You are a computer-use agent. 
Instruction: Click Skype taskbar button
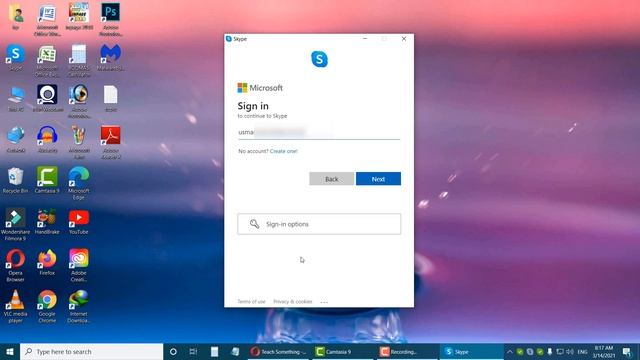point(471,351)
